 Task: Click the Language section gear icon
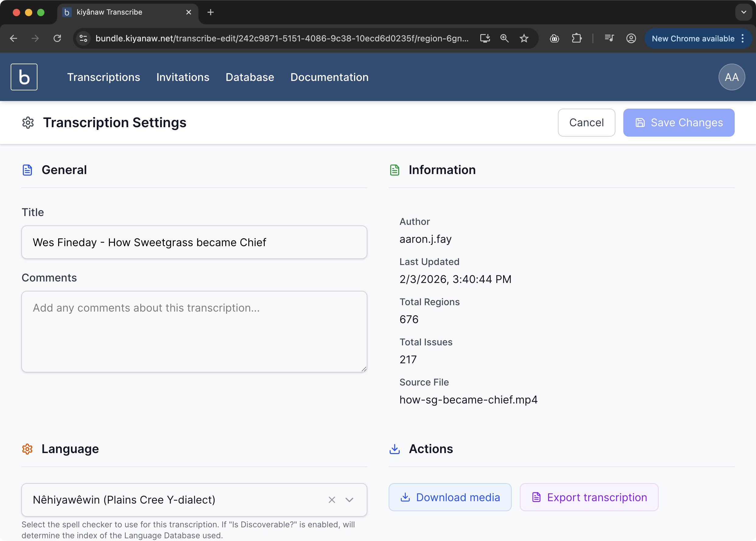click(27, 449)
